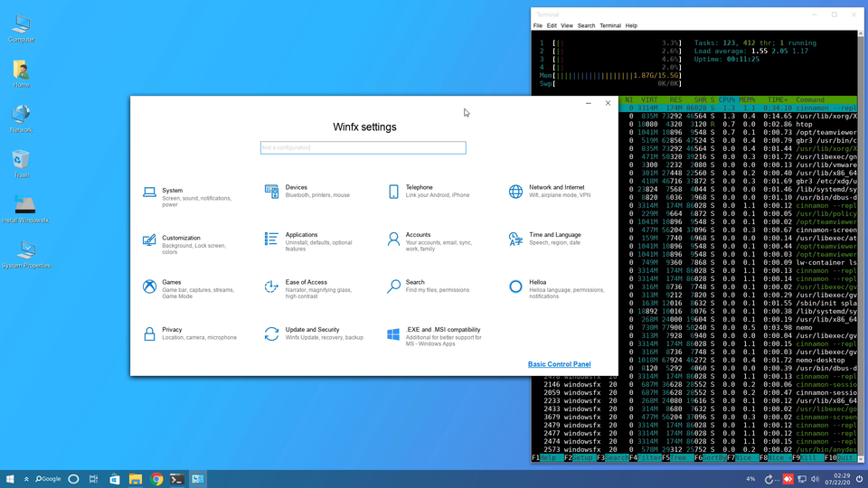Open the Terminal File menu
The height and width of the screenshot is (488, 868).
[x=537, y=26]
